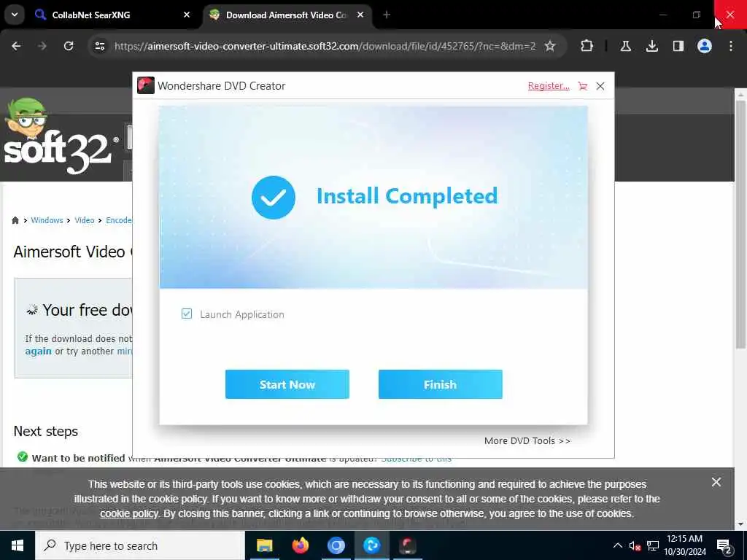Click the 'Next steps' heading
Image resolution: width=747 pixels, height=560 pixels.
pyautogui.click(x=46, y=431)
